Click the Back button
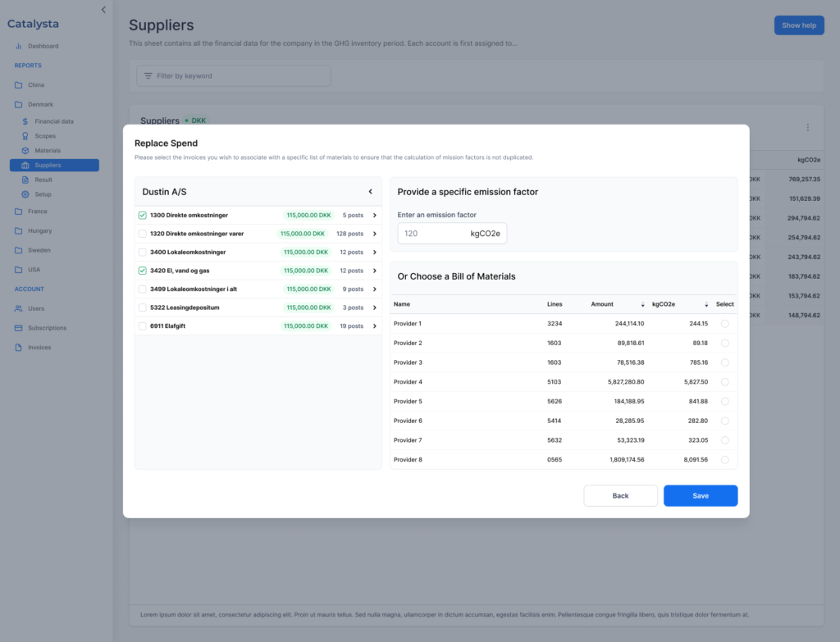840x642 pixels. click(x=620, y=496)
